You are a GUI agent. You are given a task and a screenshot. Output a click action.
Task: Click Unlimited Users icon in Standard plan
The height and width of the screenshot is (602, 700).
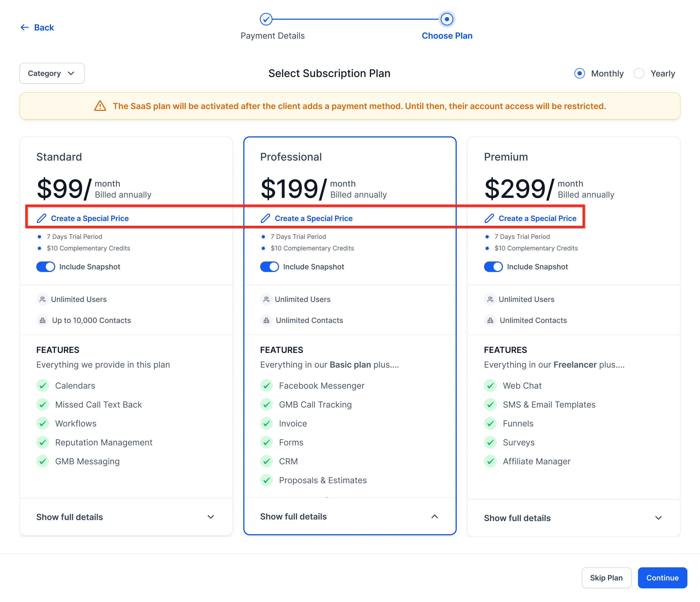click(x=43, y=299)
